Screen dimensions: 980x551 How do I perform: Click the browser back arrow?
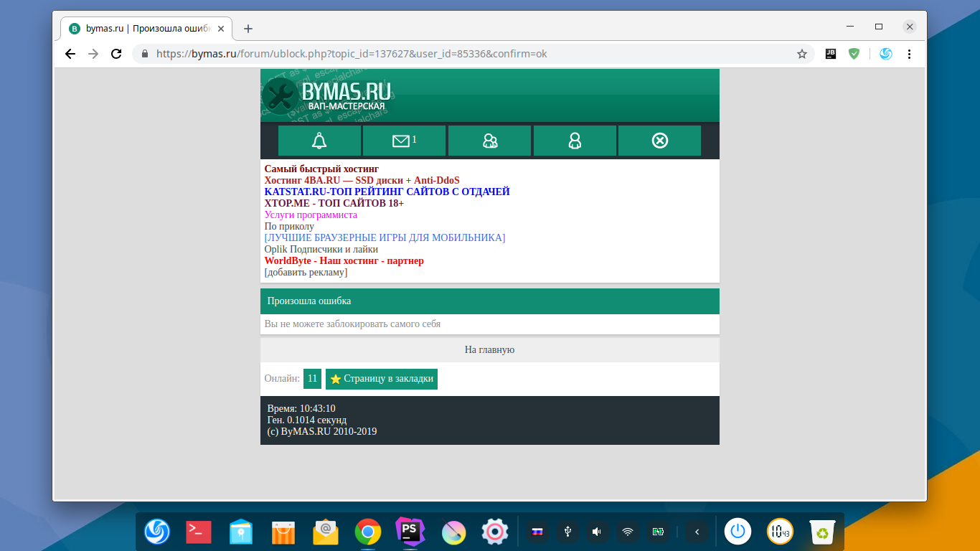click(70, 54)
